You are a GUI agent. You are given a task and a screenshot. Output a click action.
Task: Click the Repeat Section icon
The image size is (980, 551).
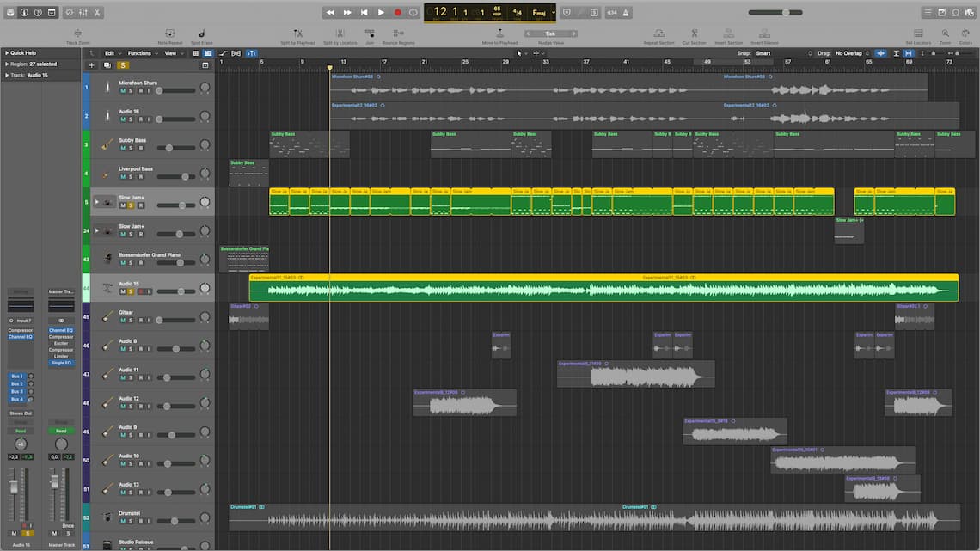point(658,34)
